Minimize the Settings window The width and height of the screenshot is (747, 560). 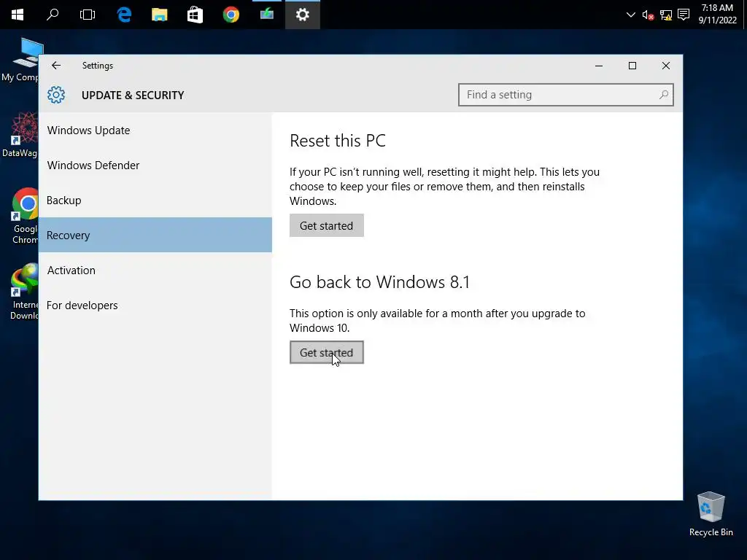599,66
